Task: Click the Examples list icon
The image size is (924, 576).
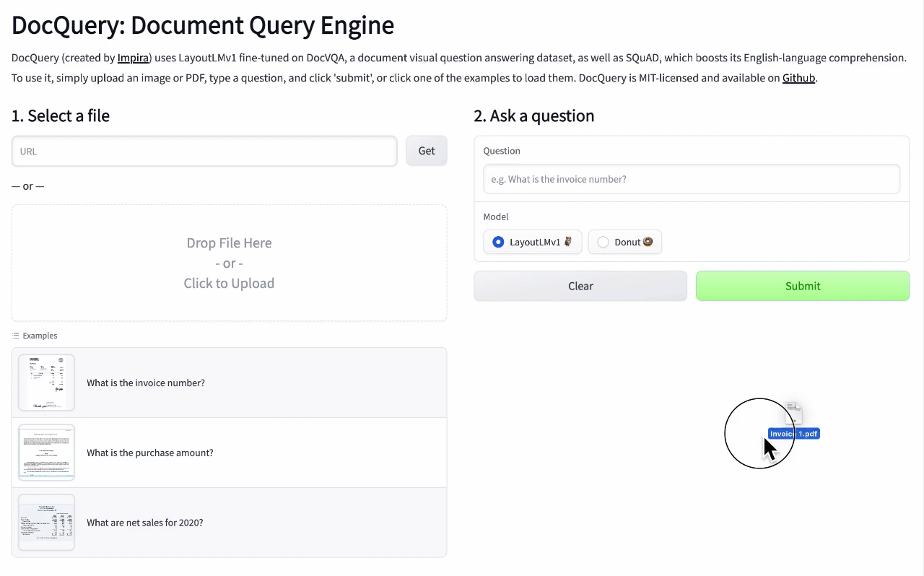Action: pos(16,336)
